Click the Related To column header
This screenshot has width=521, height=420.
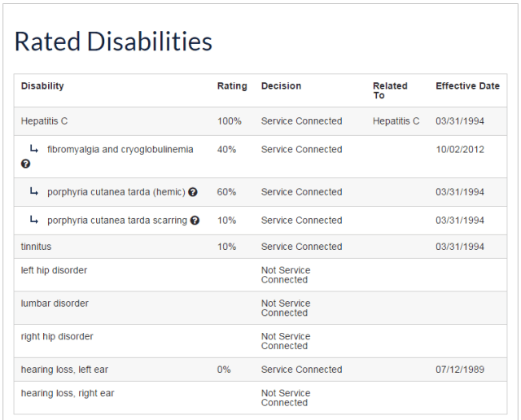coord(390,90)
